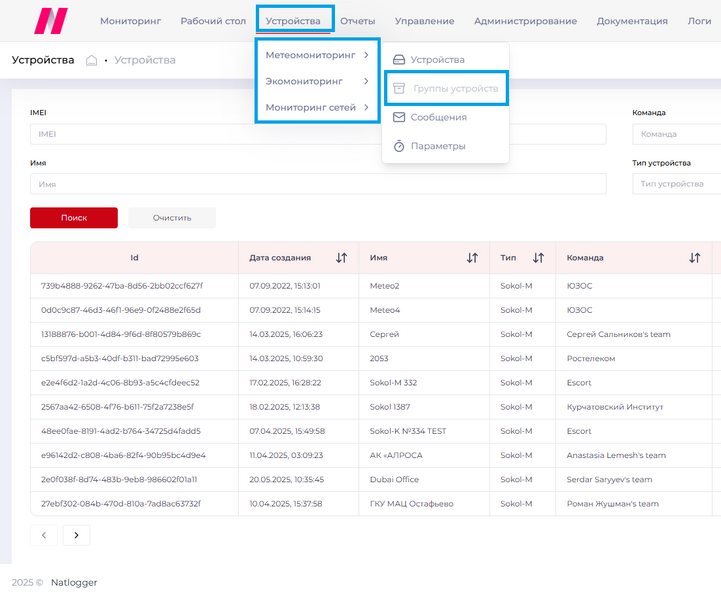Viewport: 721px width, 600px height.
Task: Click the Устройства breadcrumb link
Action: 145,60
